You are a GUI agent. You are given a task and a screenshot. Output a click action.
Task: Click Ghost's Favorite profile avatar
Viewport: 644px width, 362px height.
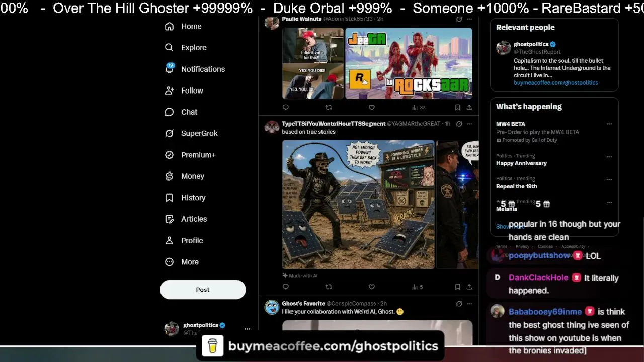pyautogui.click(x=272, y=307)
